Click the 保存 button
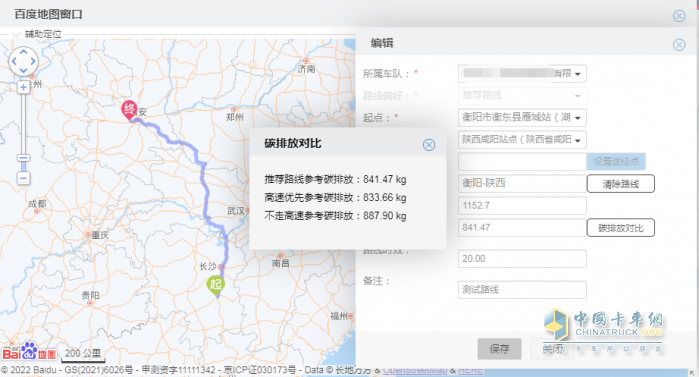The image size is (699, 377). [x=499, y=349]
